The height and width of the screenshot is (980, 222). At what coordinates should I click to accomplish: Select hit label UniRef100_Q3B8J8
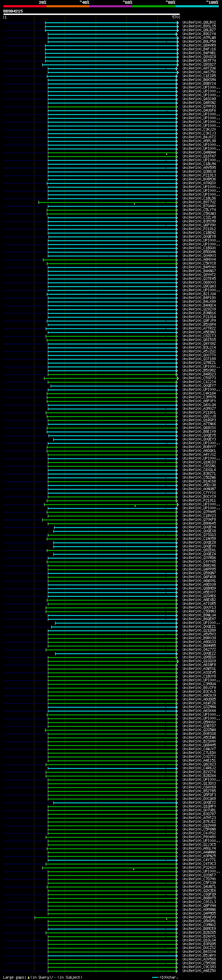[x=199, y=172]
